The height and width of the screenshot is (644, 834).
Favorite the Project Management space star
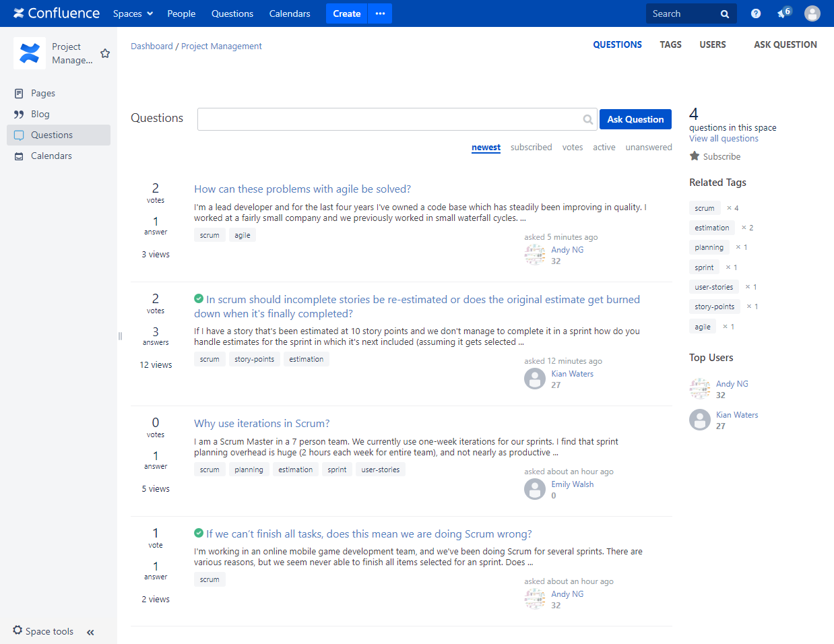[x=105, y=53]
